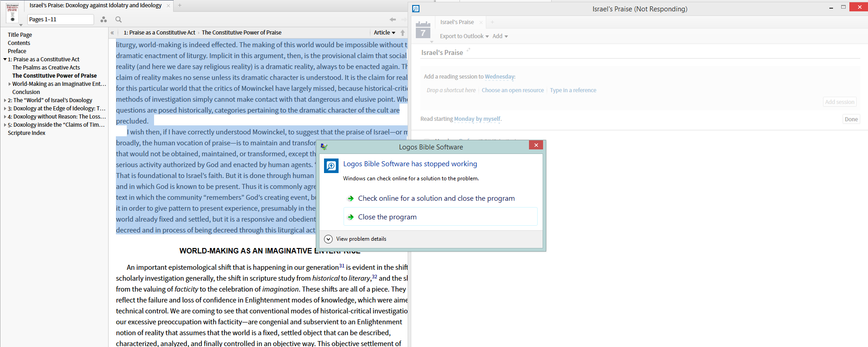Click the Done button
The width and height of the screenshot is (868, 347).
[851, 119]
